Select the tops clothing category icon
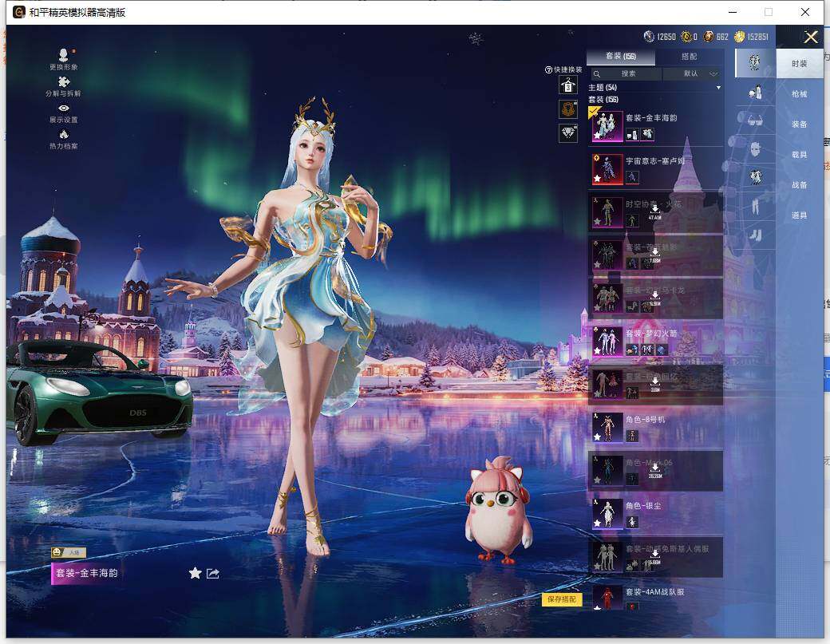 [755, 176]
